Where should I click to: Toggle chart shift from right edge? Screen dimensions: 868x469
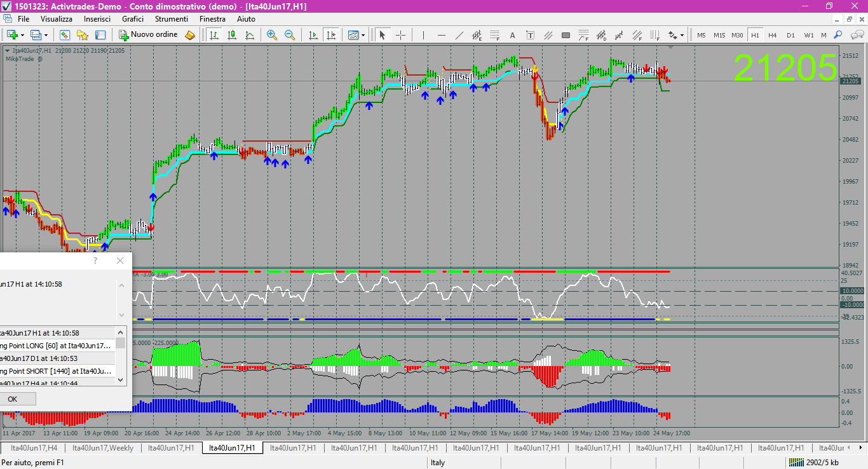coord(330,35)
